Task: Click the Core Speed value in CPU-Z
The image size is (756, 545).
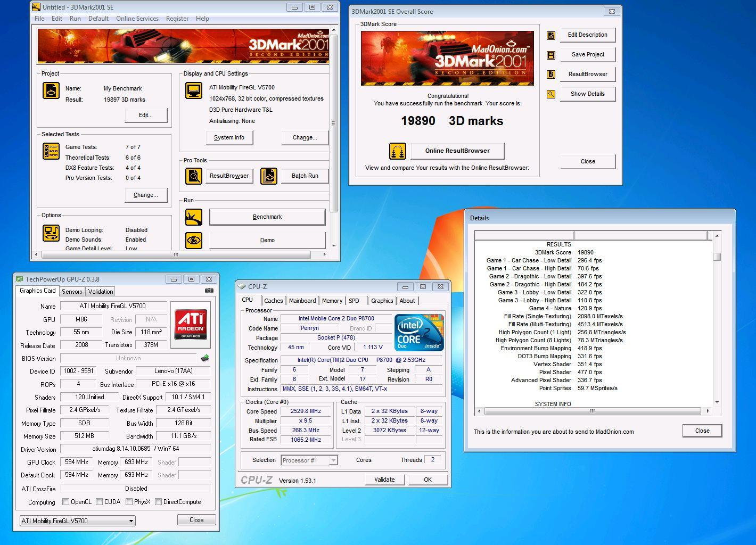Action: [x=306, y=411]
